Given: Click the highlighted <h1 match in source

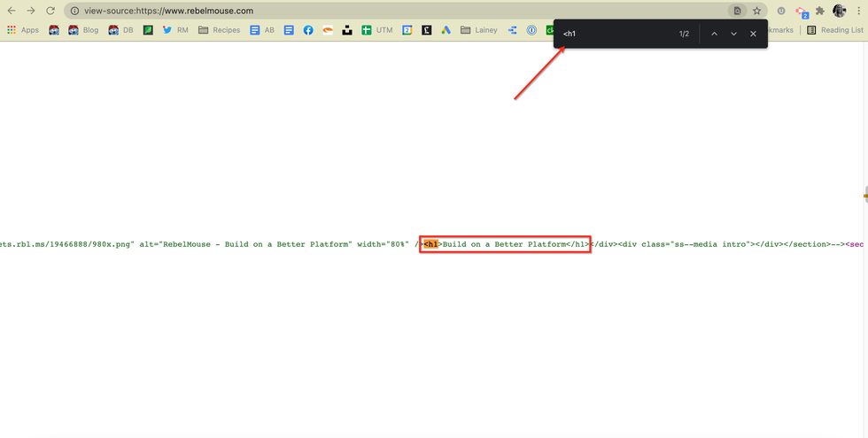Looking at the screenshot, I should [x=430, y=244].
